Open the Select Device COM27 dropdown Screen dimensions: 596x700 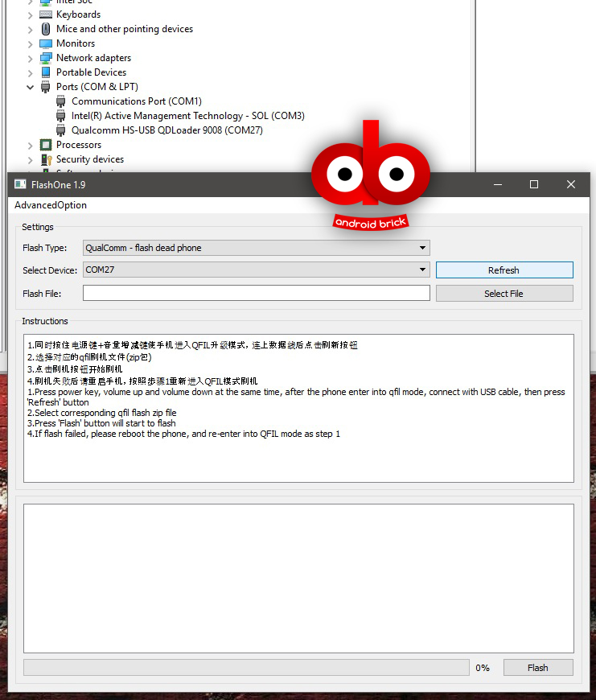coord(256,270)
